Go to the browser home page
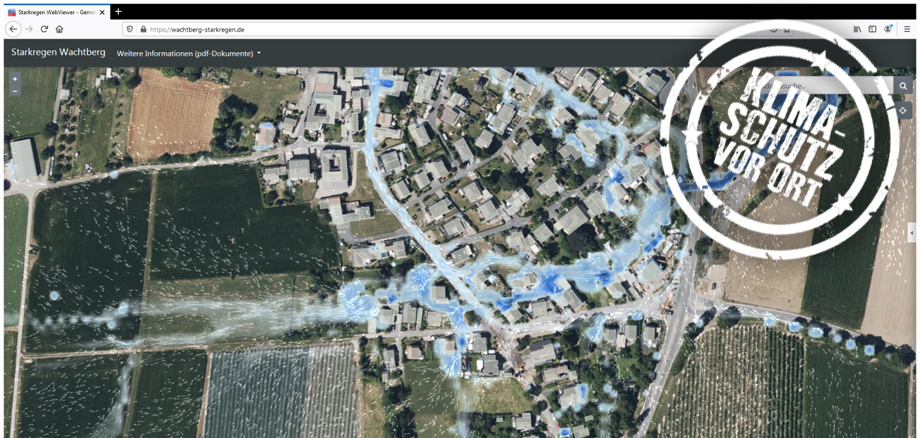 60,30
